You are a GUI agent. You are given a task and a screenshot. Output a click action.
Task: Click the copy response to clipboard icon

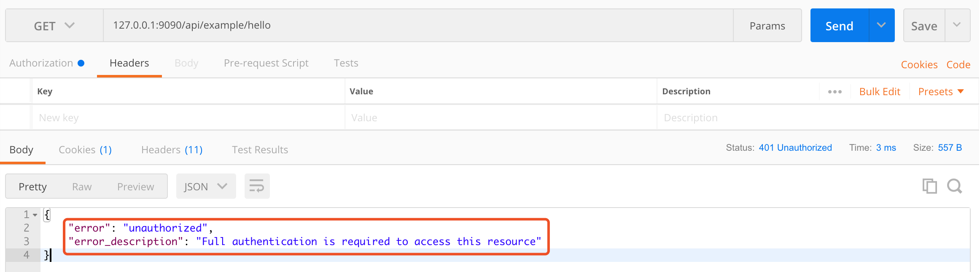click(929, 186)
